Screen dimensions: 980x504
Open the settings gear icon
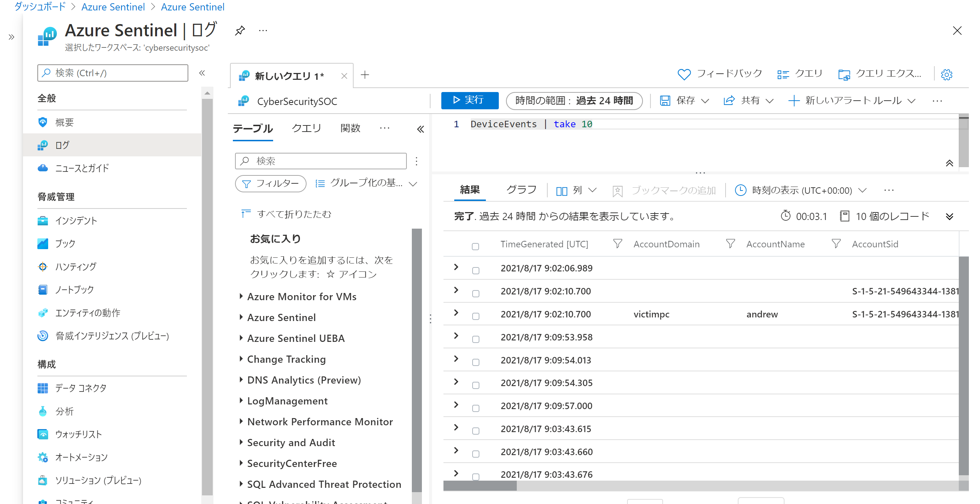pyautogui.click(x=946, y=75)
